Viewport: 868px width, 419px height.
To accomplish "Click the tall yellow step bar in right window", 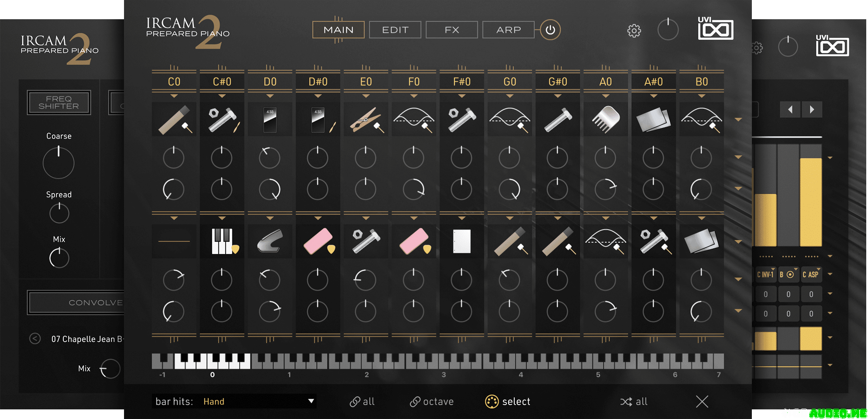I will [x=811, y=202].
